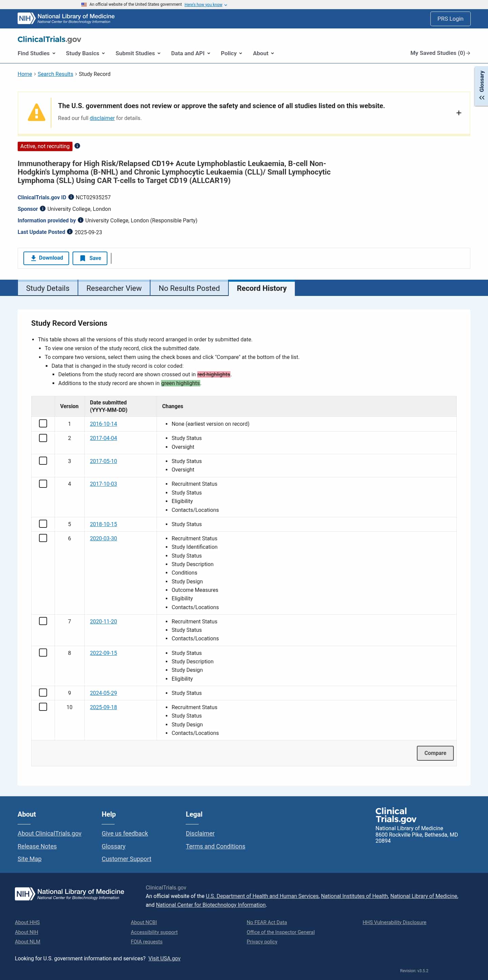Open the disclaimer link in the warning banner
488x980 pixels.
(102, 118)
